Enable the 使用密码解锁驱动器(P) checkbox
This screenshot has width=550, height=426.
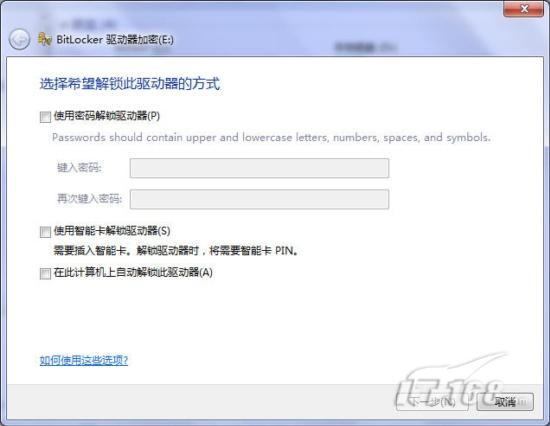click(x=45, y=117)
